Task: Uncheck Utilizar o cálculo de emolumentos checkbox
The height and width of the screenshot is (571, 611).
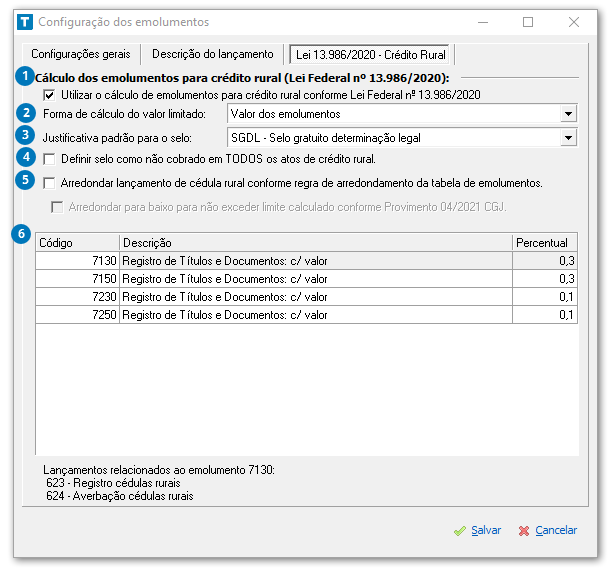Action: [49, 95]
